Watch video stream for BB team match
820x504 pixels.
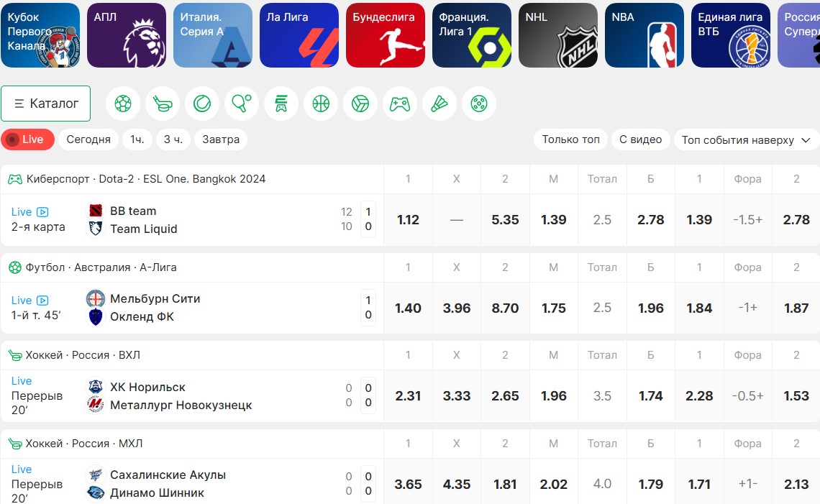pyautogui.click(x=43, y=212)
